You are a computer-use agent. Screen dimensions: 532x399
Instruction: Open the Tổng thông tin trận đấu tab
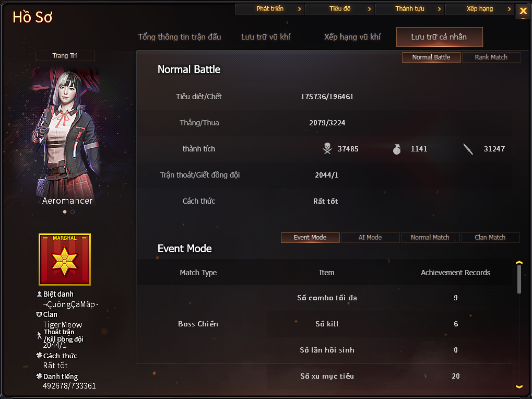coord(180,37)
